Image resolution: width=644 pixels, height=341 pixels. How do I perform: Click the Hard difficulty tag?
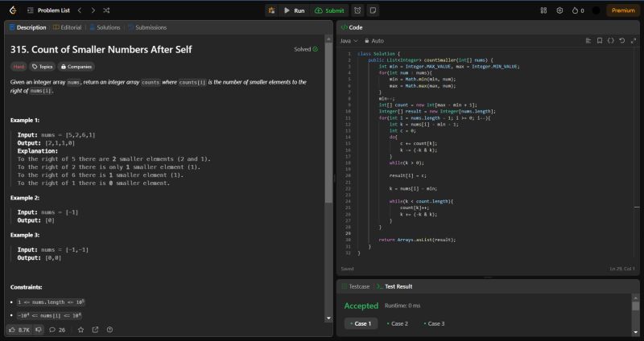[x=19, y=67]
